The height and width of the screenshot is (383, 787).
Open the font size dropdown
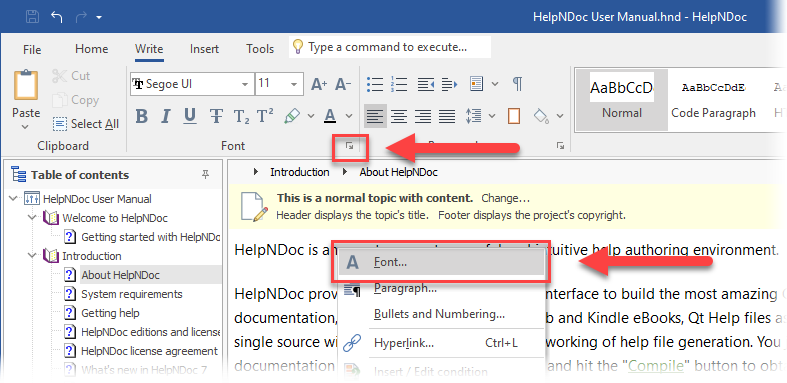point(294,84)
